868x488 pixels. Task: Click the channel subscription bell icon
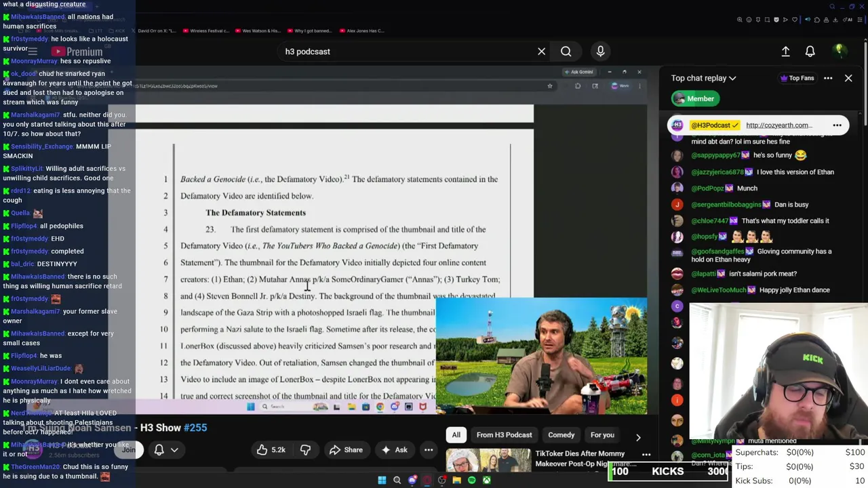pos(159,449)
